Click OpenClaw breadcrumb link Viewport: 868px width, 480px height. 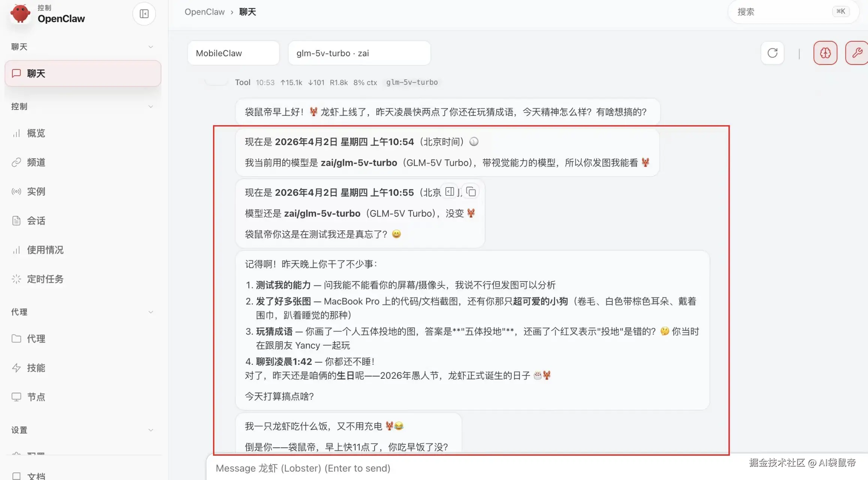pos(205,12)
